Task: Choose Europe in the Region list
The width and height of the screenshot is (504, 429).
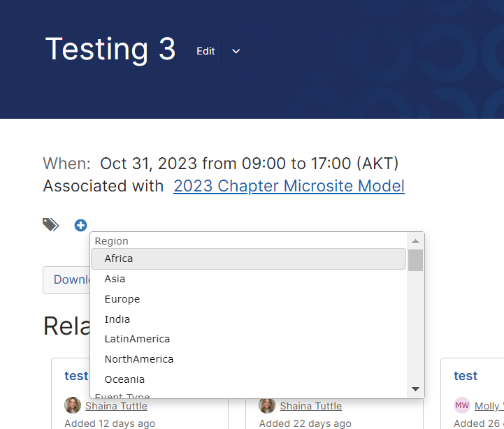Action: 122,299
